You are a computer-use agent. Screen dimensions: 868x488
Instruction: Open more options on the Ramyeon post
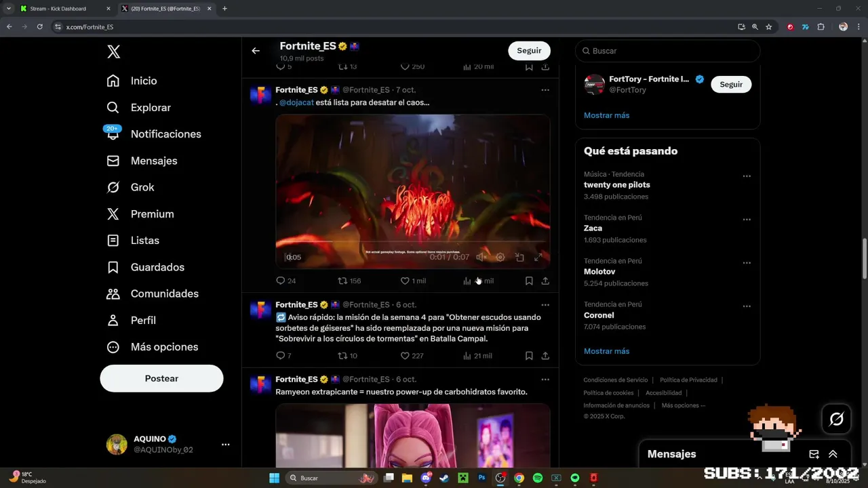(x=545, y=380)
